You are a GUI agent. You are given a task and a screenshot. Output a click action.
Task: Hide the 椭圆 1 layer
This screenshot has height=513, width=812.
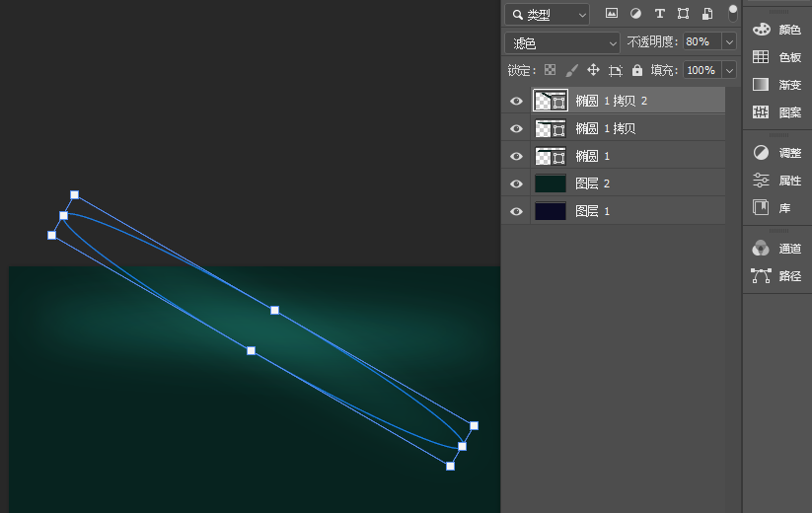point(516,156)
